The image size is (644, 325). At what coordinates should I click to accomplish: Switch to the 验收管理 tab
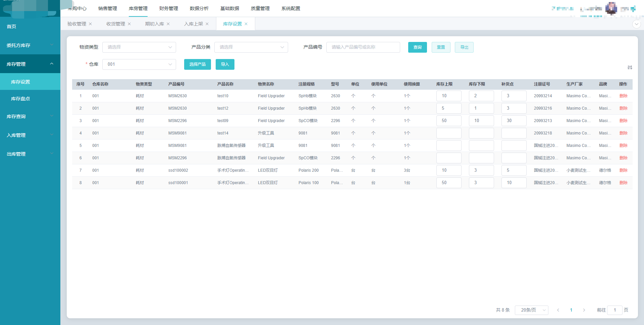pyautogui.click(x=77, y=24)
